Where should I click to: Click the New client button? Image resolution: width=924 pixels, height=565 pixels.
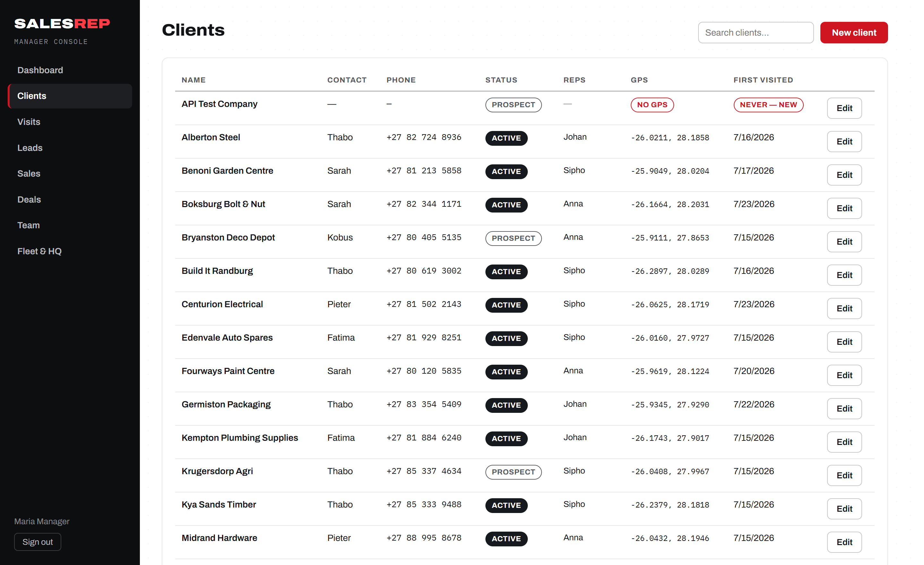click(x=854, y=33)
